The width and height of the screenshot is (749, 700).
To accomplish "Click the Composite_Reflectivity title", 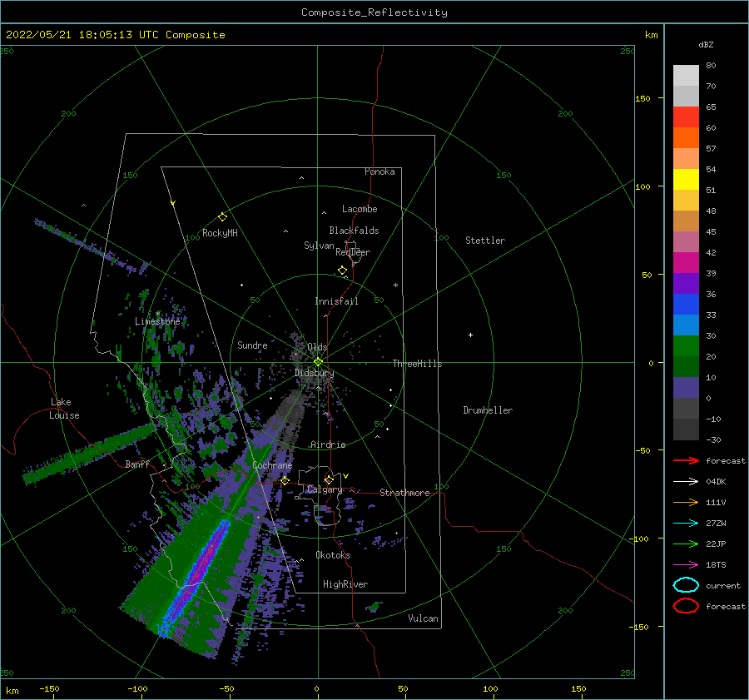I will [x=374, y=12].
